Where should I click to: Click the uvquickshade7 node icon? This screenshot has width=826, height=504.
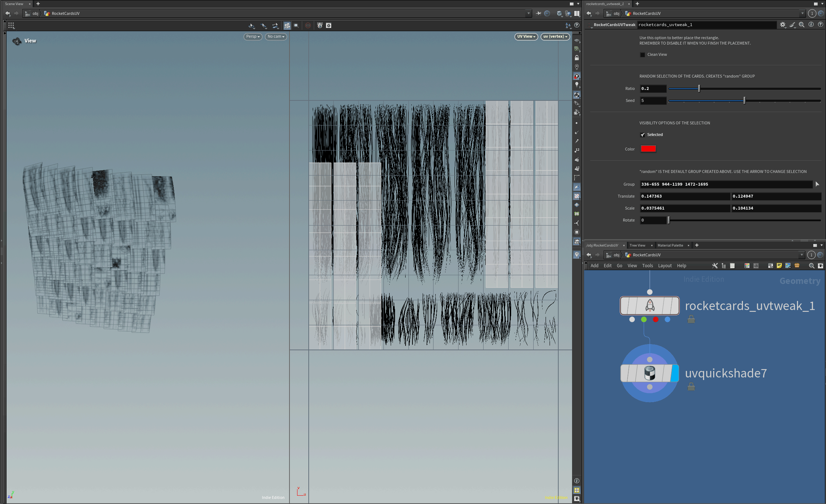[650, 373]
